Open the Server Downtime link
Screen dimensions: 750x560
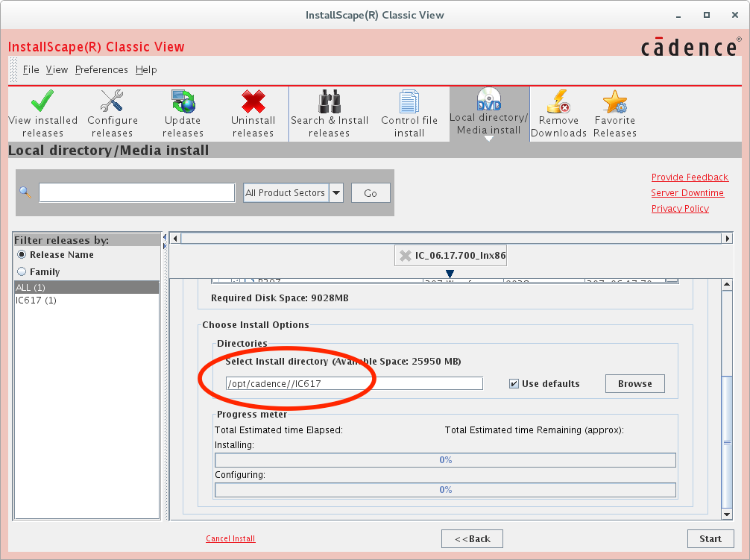coord(687,192)
